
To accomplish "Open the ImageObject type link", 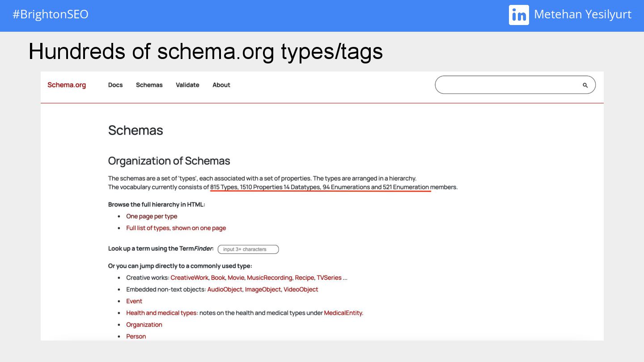I will click(263, 290).
